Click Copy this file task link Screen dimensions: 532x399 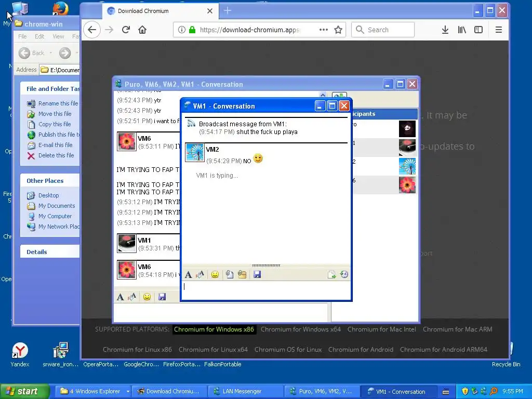tap(55, 124)
